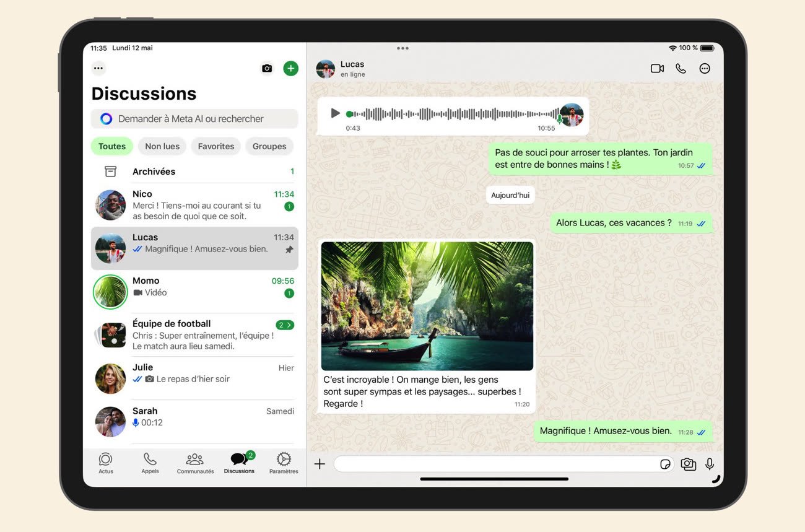Tap the microphone to record voice message
805x532 pixels.
(710, 464)
